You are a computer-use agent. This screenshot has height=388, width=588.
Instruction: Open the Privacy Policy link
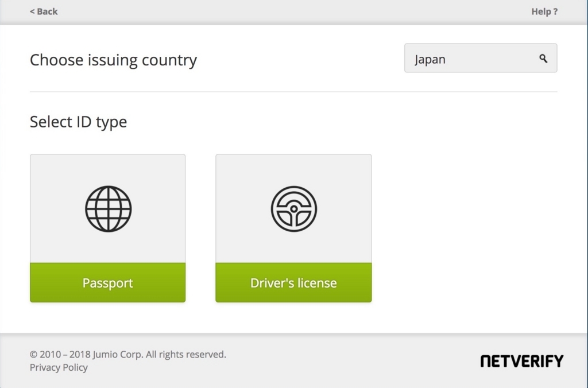(x=59, y=367)
